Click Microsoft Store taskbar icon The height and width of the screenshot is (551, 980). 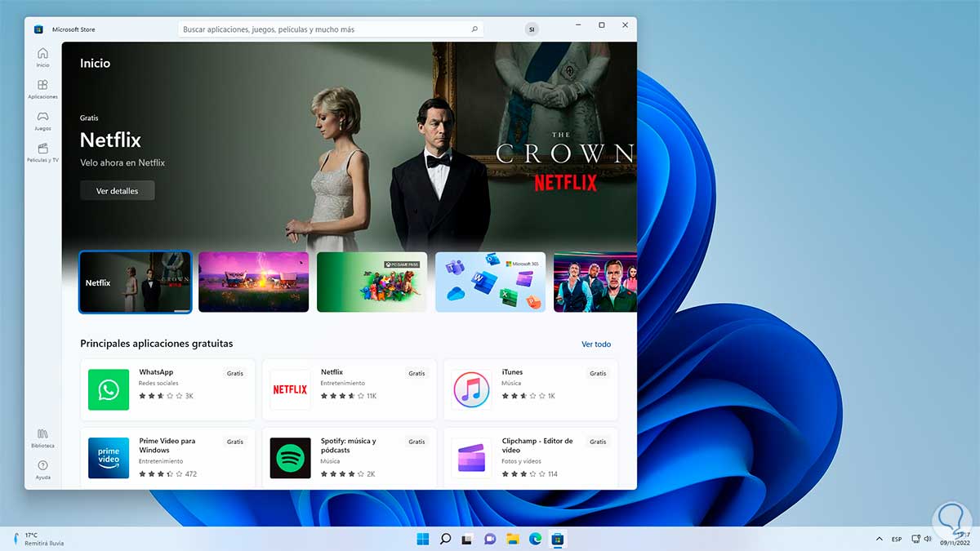pos(557,539)
